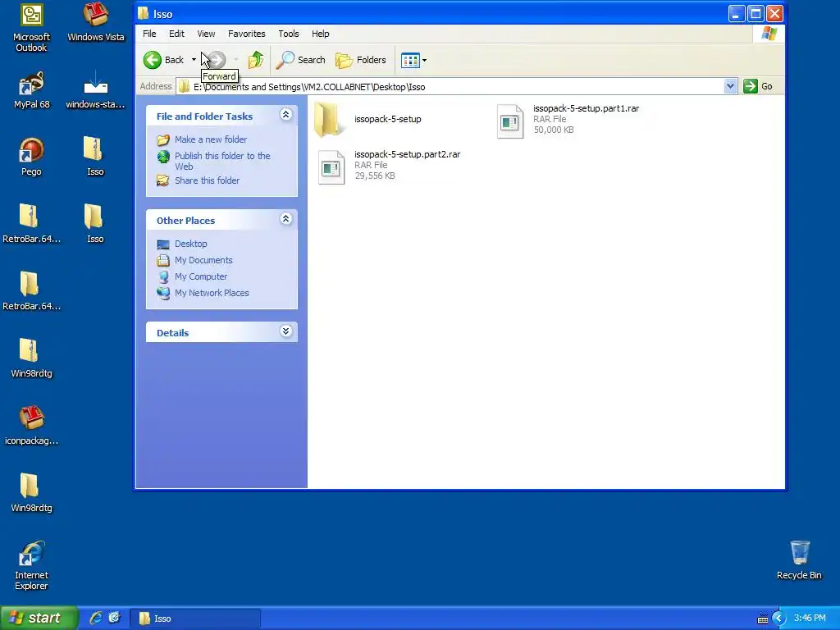This screenshot has width=840, height=630.
Task: Open the Help menu
Action: (321, 34)
